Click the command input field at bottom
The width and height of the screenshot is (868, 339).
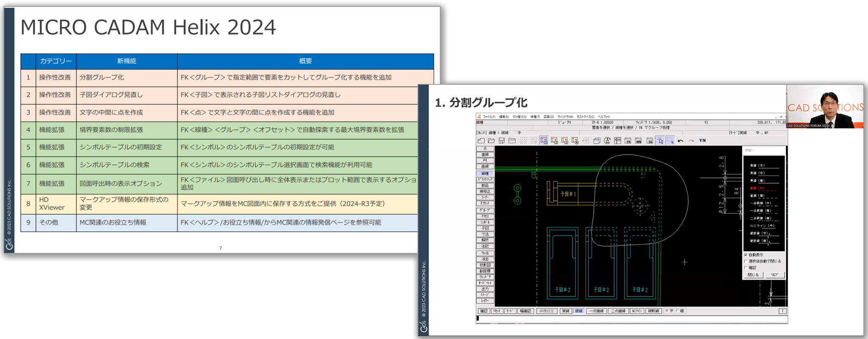tap(631, 318)
